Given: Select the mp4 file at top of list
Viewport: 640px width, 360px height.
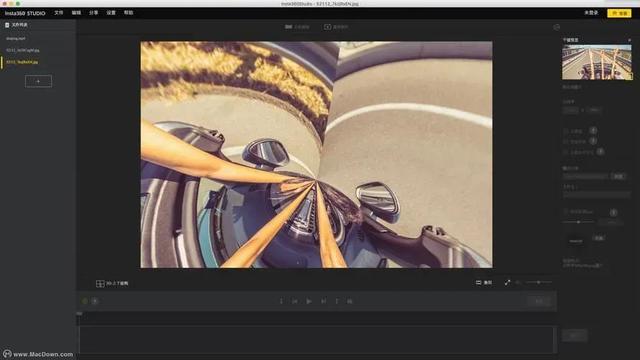Looking at the screenshot, I should (x=16, y=38).
